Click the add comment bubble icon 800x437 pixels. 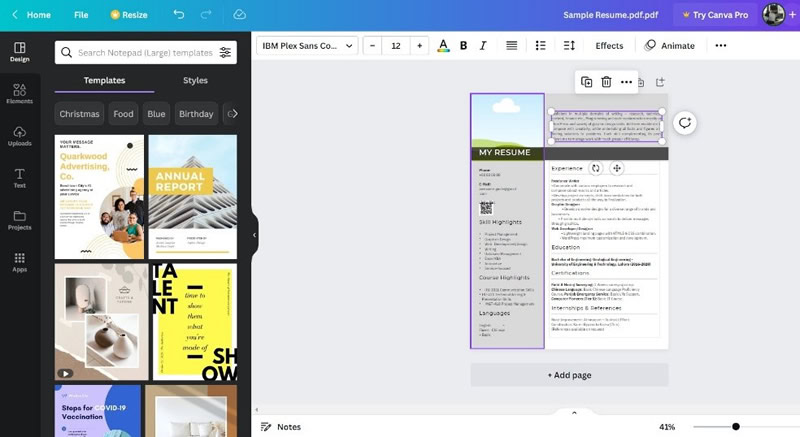pyautogui.click(x=685, y=123)
